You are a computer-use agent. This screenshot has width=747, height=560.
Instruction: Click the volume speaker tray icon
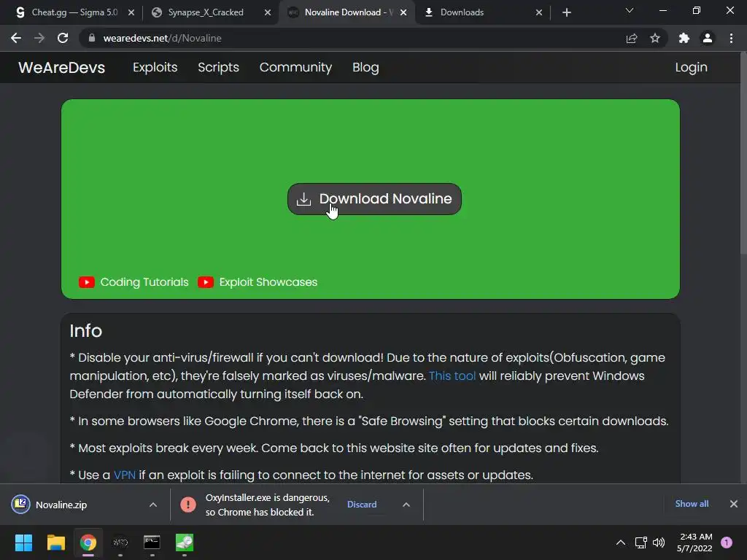click(x=659, y=542)
